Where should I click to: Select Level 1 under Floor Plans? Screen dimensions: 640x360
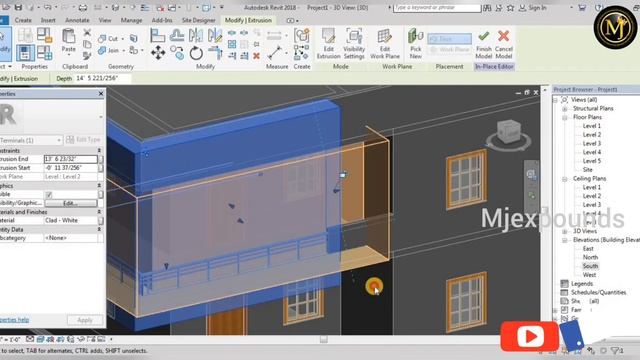591,126
